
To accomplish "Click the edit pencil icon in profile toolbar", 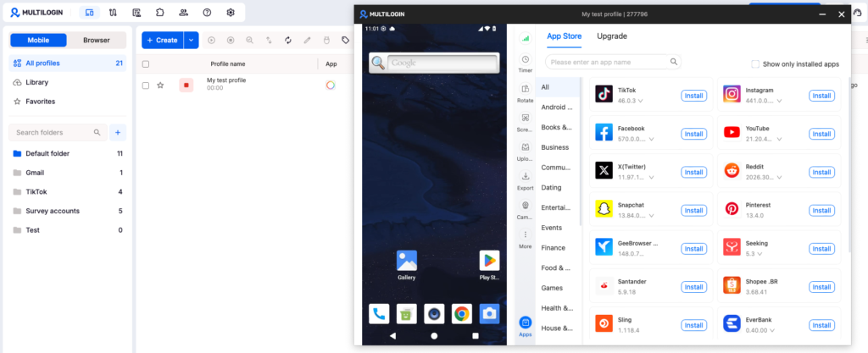I will [x=307, y=41].
